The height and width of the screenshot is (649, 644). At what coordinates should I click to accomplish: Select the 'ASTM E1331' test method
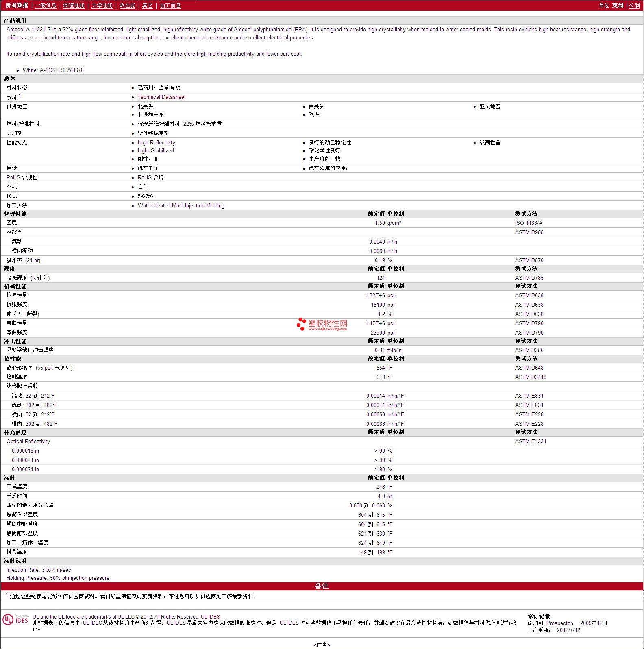click(531, 441)
